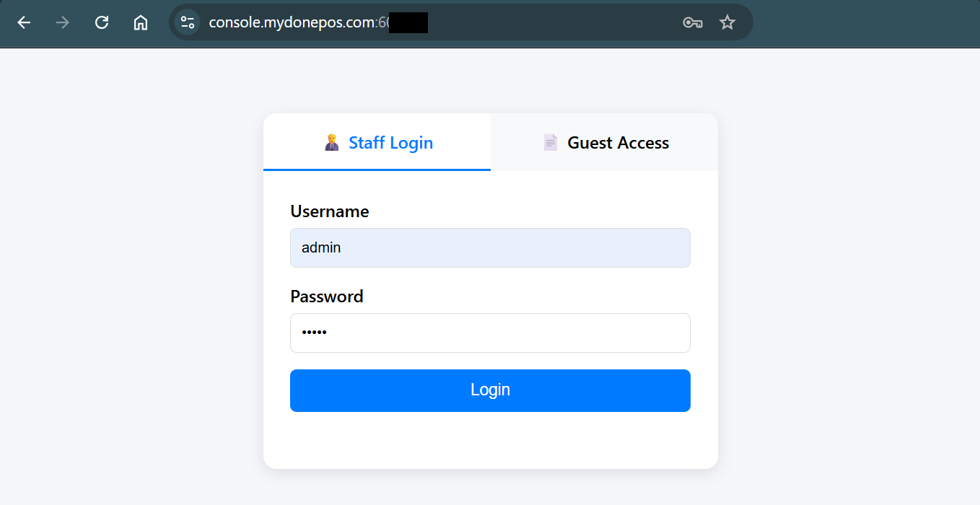Click the blacked-out box in the URL
This screenshot has width=980, height=505.
(408, 22)
